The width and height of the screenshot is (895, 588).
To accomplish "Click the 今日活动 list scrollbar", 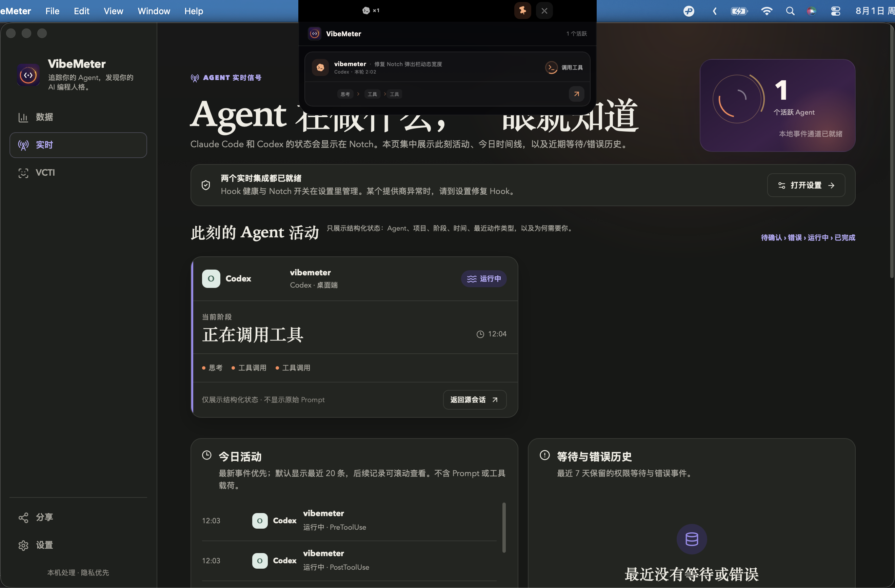I will pyautogui.click(x=504, y=527).
